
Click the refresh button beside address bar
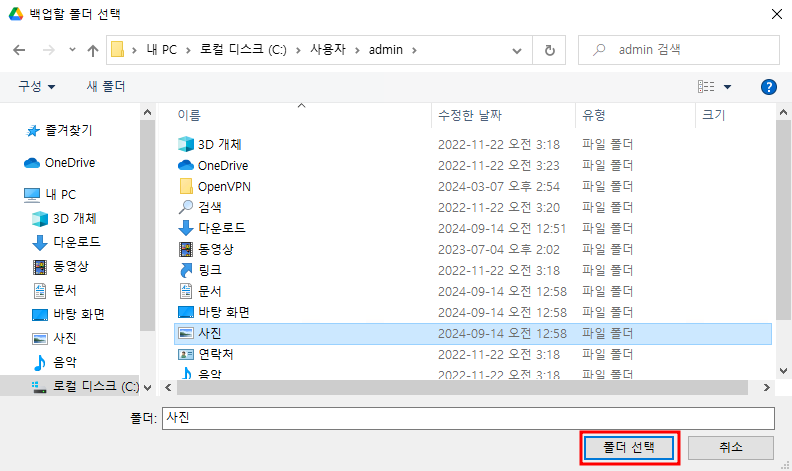point(549,49)
